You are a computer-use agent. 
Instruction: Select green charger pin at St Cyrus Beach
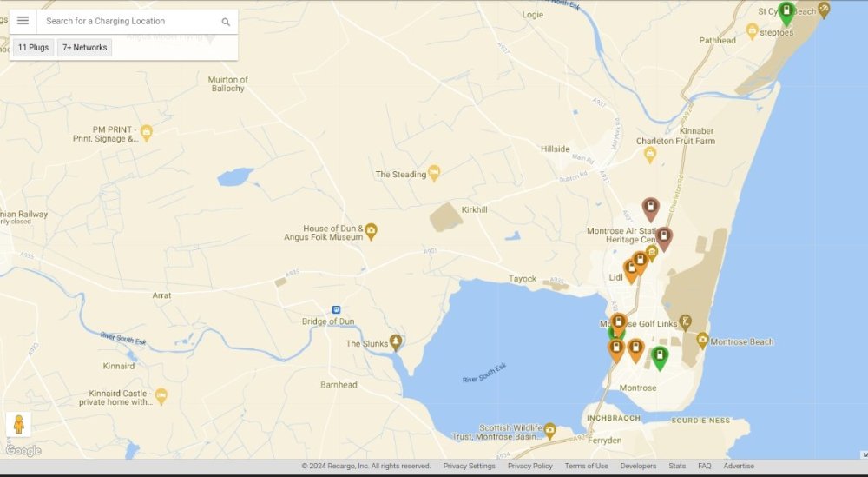[786, 13]
